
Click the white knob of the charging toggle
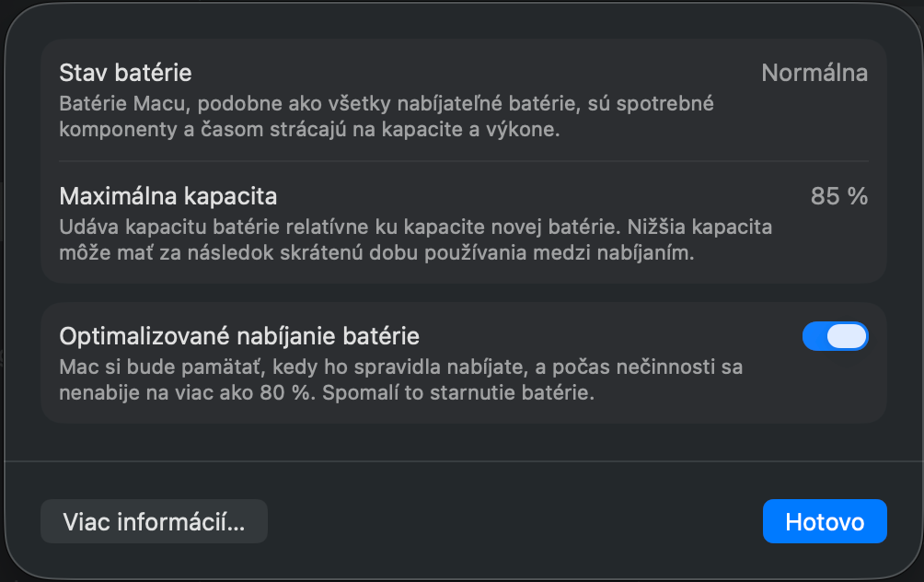click(847, 337)
